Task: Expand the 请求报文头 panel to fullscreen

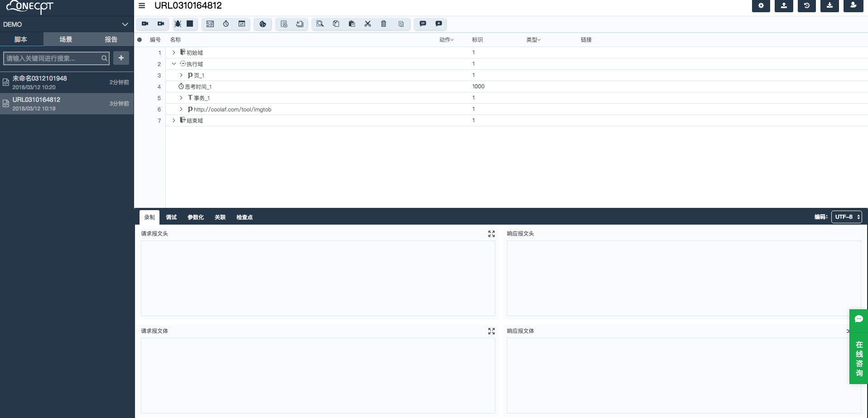Action: point(491,234)
